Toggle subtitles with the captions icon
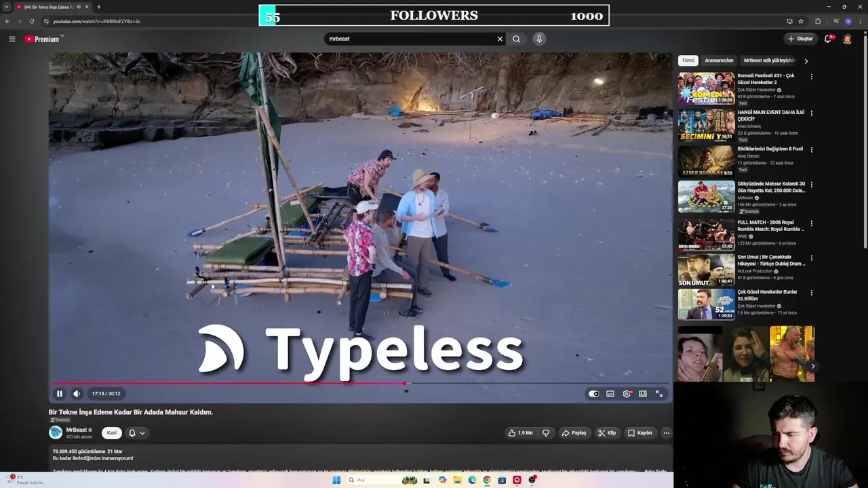Viewport: 868px width, 488px height. tap(610, 394)
